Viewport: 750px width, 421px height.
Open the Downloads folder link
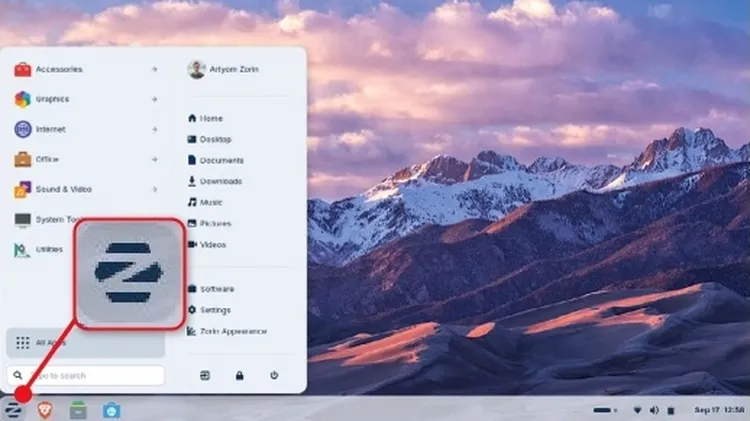pos(220,181)
